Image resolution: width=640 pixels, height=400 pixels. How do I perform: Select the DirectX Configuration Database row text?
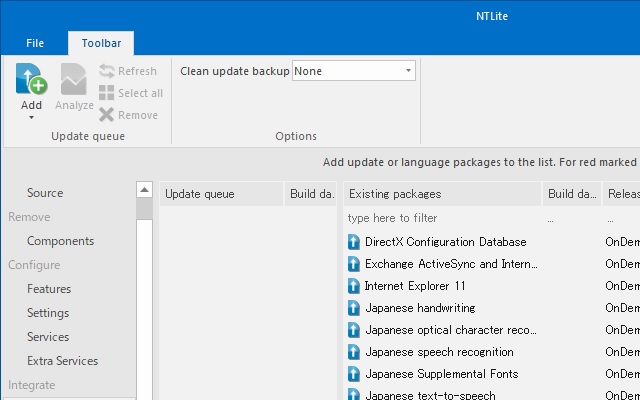tap(445, 242)
